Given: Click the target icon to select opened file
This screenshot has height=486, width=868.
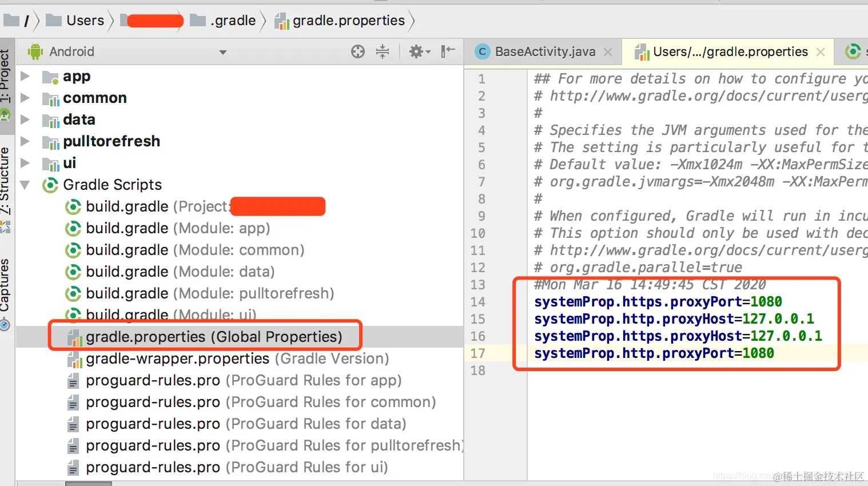Looking at the screenshot, I should pyautogui.click(x=357, y=51).
